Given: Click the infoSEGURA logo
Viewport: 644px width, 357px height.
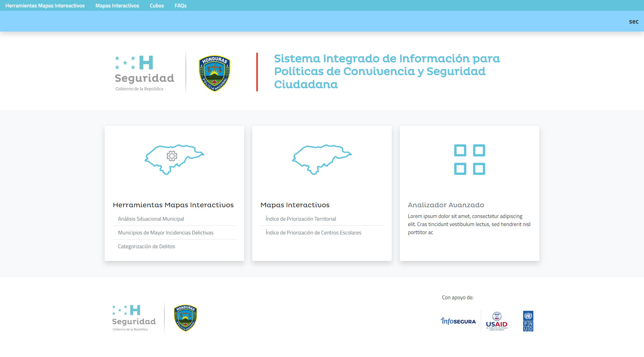Looking at the screenshot, I should pos(458,321).
